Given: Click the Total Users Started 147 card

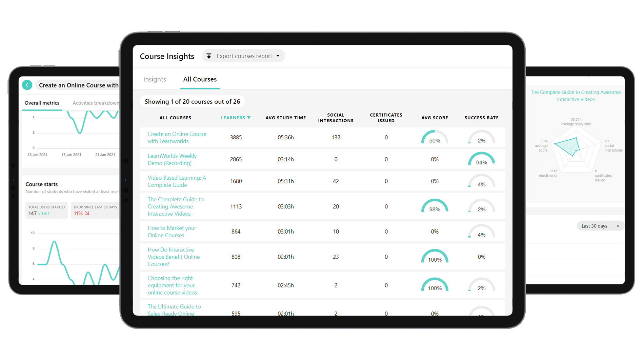Looking at the screenshot, I should pos(46,210).
